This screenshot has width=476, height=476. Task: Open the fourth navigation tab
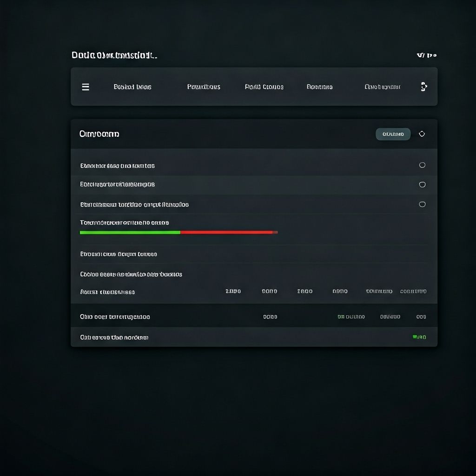(x=319, y=87)
